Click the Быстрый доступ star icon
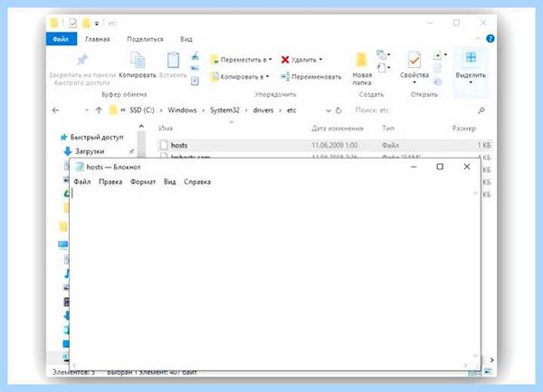Screen dimensions: 543x392 63,138
